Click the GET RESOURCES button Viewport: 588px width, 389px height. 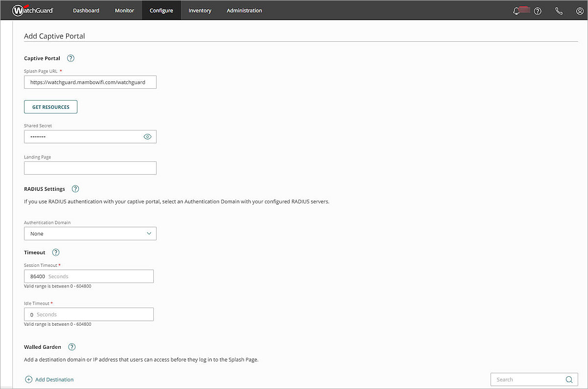click(x=50, y=106)
